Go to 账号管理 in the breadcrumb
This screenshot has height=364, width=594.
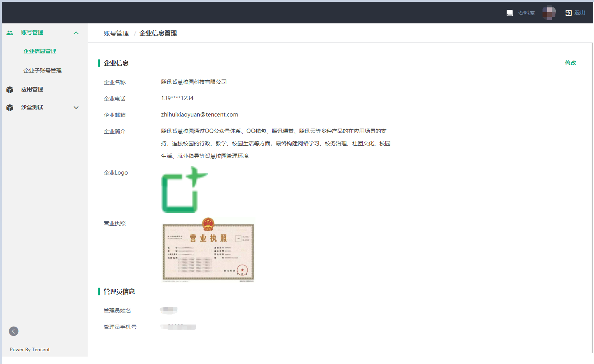[x=116, y=34]
